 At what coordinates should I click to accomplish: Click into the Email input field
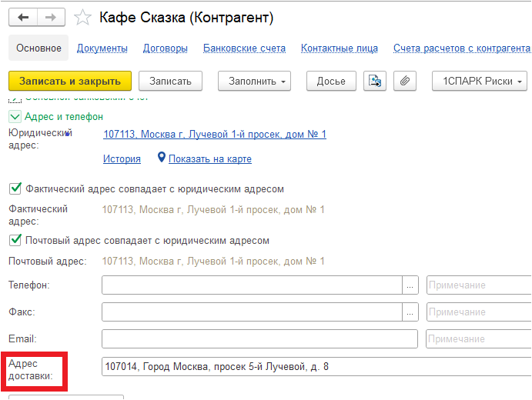(259, 338)
